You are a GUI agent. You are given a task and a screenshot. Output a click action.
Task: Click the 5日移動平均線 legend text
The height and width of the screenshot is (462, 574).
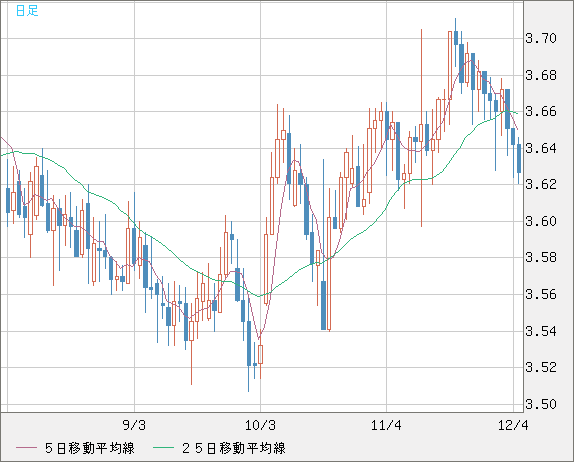(90, 448)
